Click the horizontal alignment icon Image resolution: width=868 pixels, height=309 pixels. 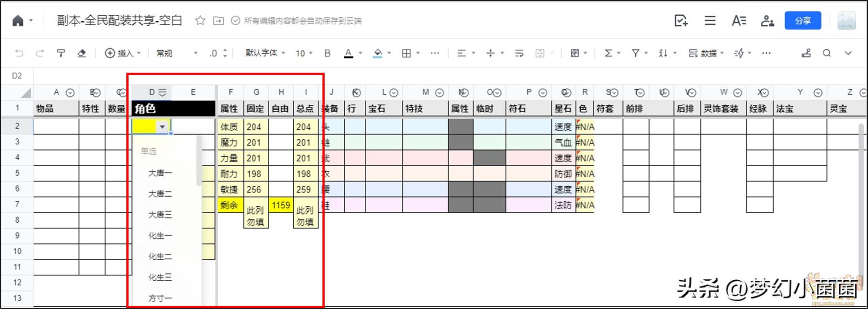pos(461,53)
